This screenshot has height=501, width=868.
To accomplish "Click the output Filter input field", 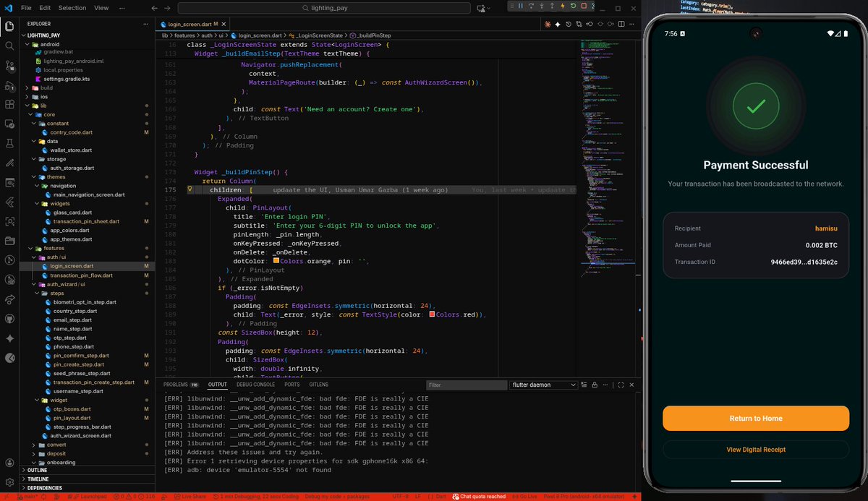I will point(466,385).
